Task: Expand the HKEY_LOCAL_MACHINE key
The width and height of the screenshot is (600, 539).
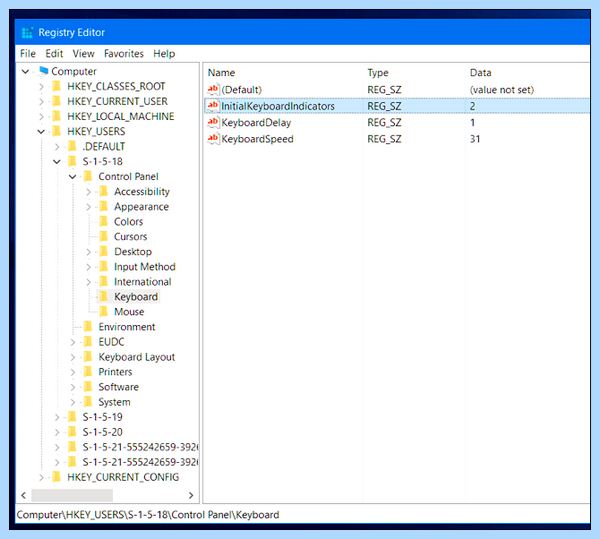Action: tap(41, 116)
